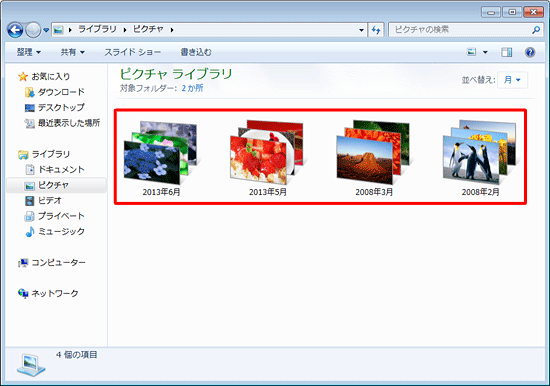Open the 共有 menu
This screenshot has height=386, width=550.
pyautogui.click(x=72, y=52)
